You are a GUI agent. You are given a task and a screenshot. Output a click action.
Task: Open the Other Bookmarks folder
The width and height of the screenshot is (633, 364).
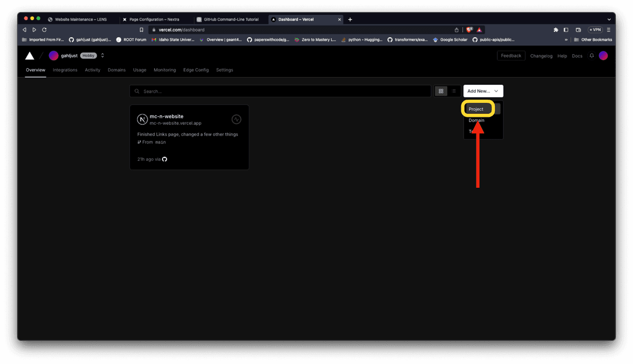click(x=593, y=40)
